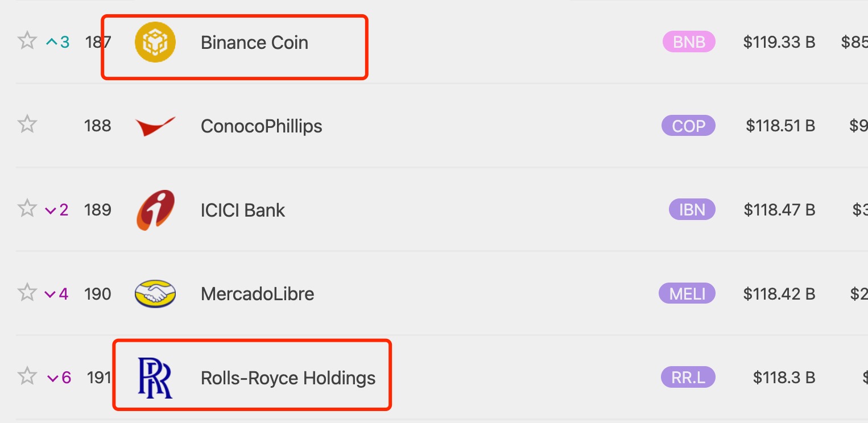The height and width of the screenshot is (423, 868).
Task: Click the Rolls-Royce RR logo
Action: point(155,378)
